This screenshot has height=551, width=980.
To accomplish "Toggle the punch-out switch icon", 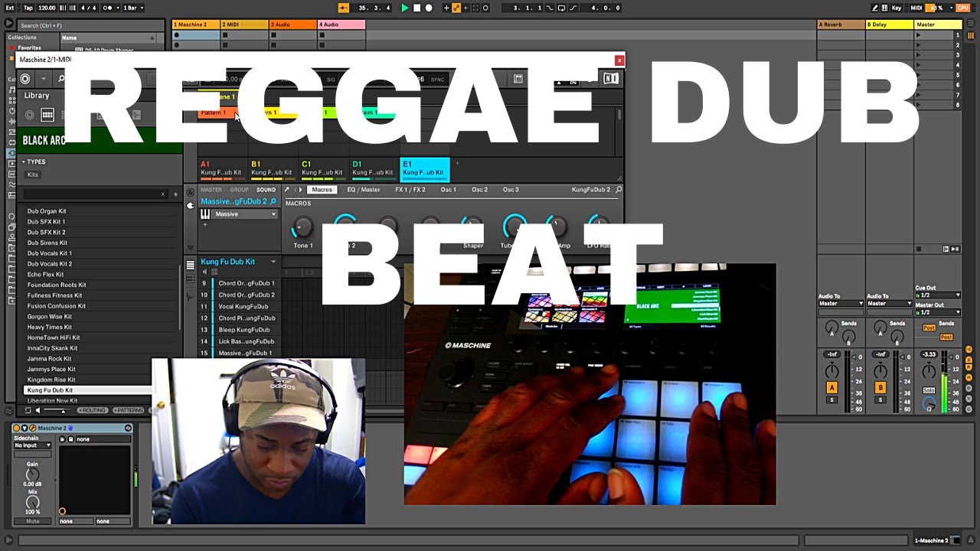I will [572, 8].
